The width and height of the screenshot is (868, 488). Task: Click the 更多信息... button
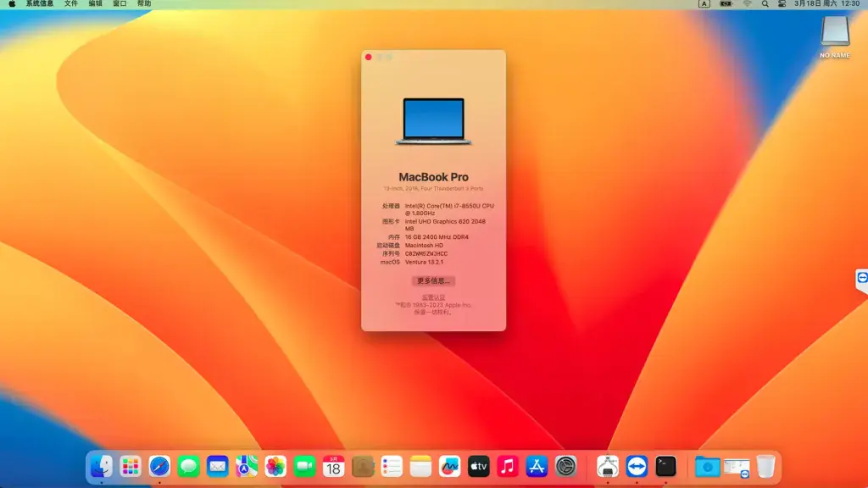tap(433, 281)
